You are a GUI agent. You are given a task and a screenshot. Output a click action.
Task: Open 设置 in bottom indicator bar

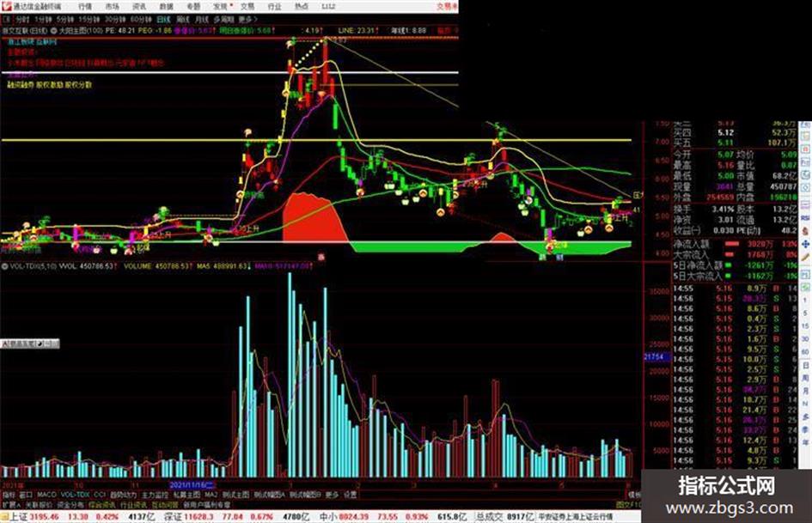tap(351, 495)
